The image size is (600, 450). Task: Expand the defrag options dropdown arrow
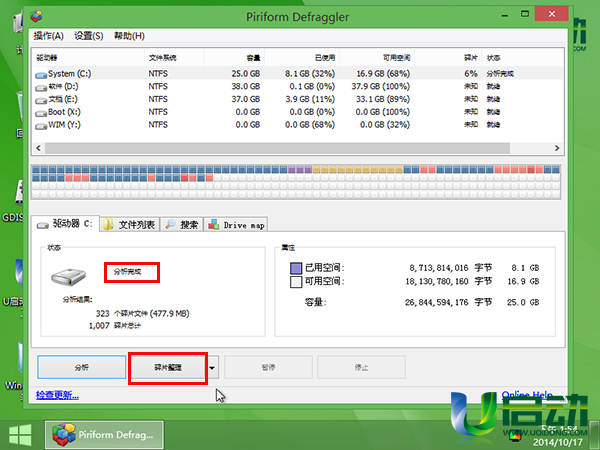tap(212, 368)
